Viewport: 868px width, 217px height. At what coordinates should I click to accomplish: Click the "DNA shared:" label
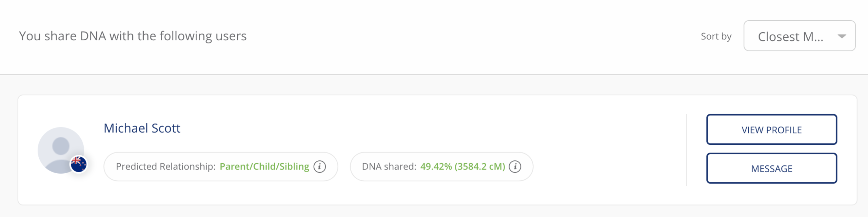tap(389, 166)
